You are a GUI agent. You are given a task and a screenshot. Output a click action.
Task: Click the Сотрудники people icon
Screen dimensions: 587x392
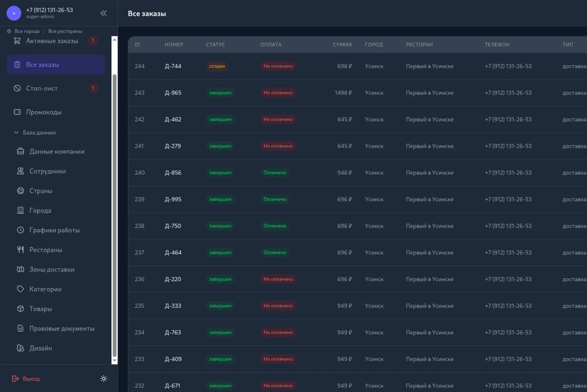click(x=20, y=171)
